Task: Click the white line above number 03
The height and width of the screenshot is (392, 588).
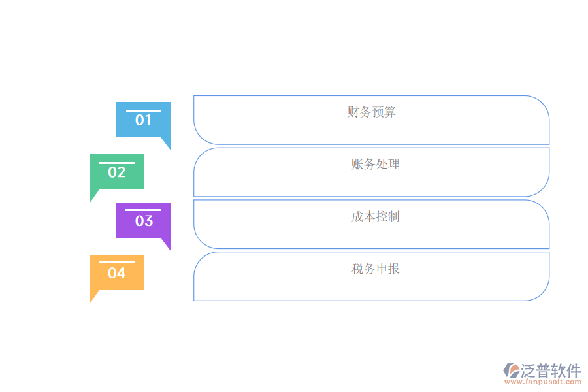Action: click(x=144, y=210)
